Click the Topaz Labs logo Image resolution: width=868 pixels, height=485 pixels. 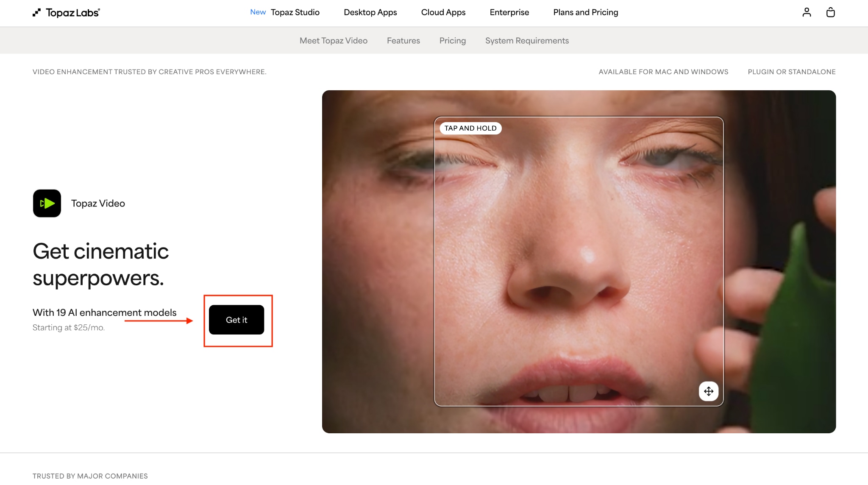click(x=66, y=13)
